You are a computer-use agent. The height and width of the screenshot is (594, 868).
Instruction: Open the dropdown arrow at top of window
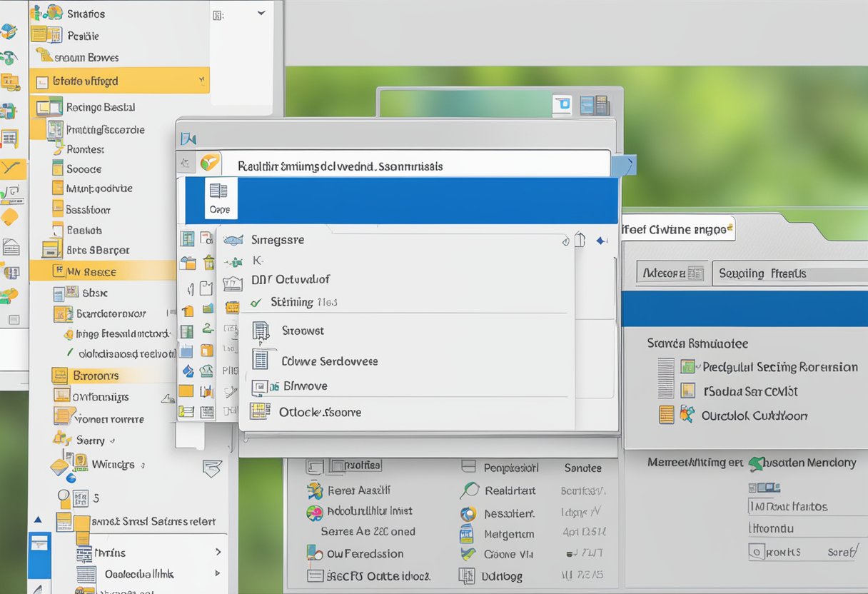261,12
